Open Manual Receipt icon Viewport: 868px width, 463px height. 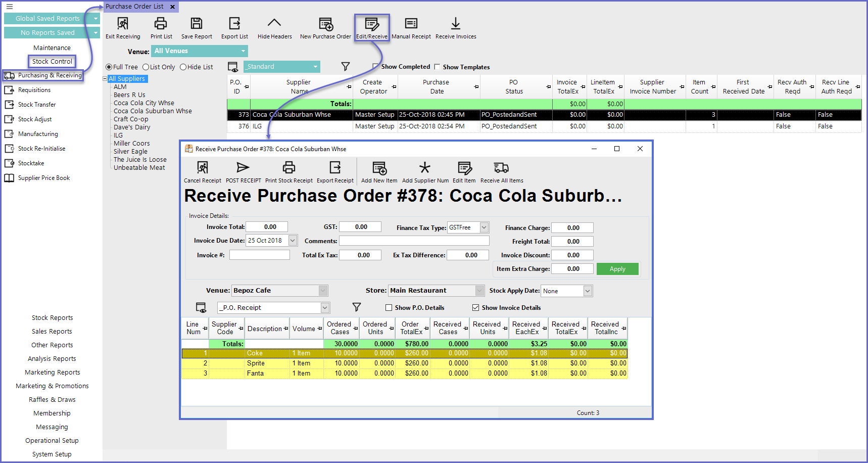(411, 23)
